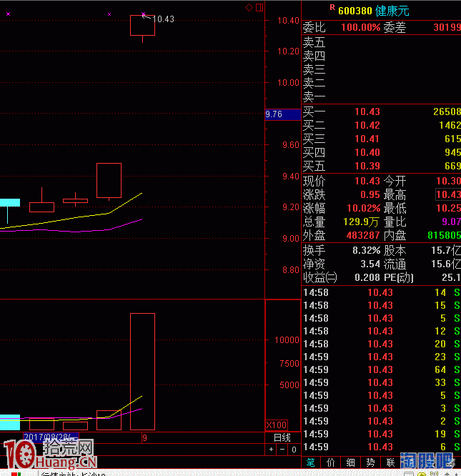Click stock code 600380
461x476 pixels.
(x=355, y=11)
